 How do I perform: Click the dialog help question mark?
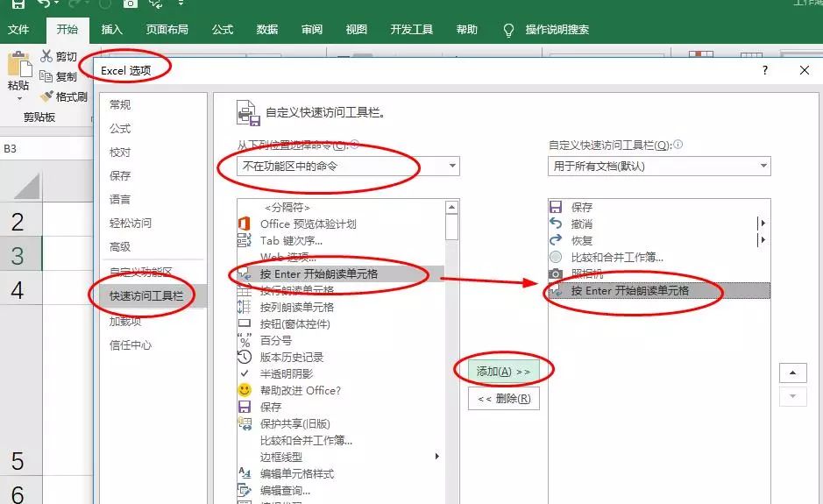pos(765,70)
